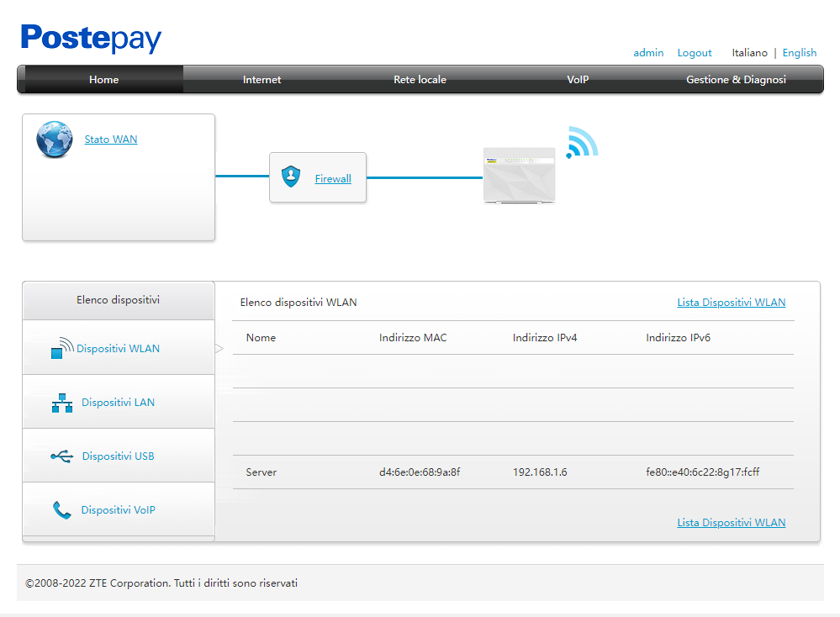Screen dimensions: 840x617
Task: Switch language to English
Action: click(799, 53)
